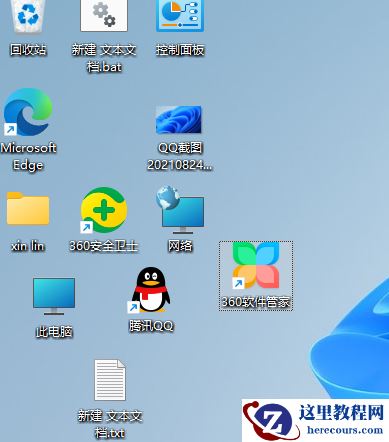The image size is (389, 442).
Task: Open the Control Panel (控制面板) icon
Action: click(x=180, y=15)
